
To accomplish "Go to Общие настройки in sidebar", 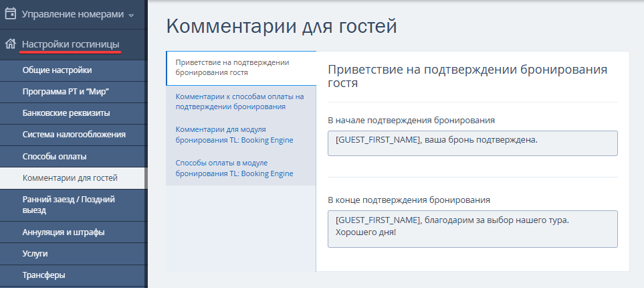I will tap(74, 70).
